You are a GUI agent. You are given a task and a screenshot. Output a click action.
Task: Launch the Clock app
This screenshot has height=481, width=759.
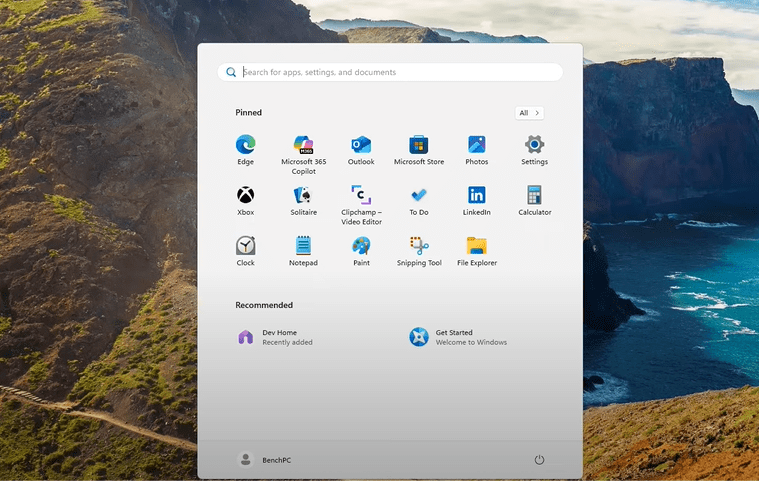(x=245, y=246)
